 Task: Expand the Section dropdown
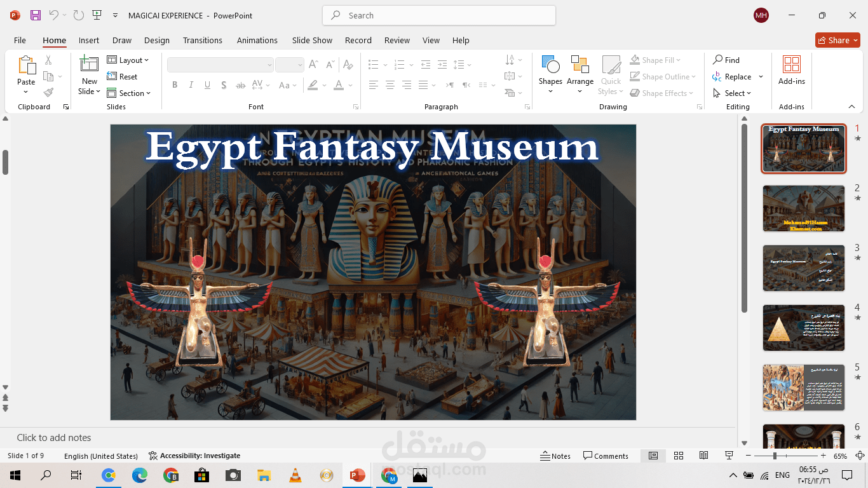coord(129,93)
